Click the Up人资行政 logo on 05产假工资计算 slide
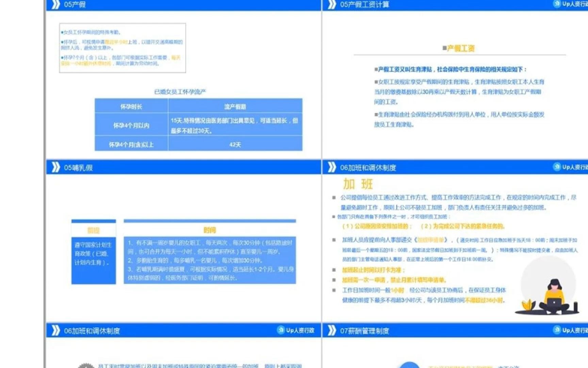 pyautogui.click(x=570, y=4)
